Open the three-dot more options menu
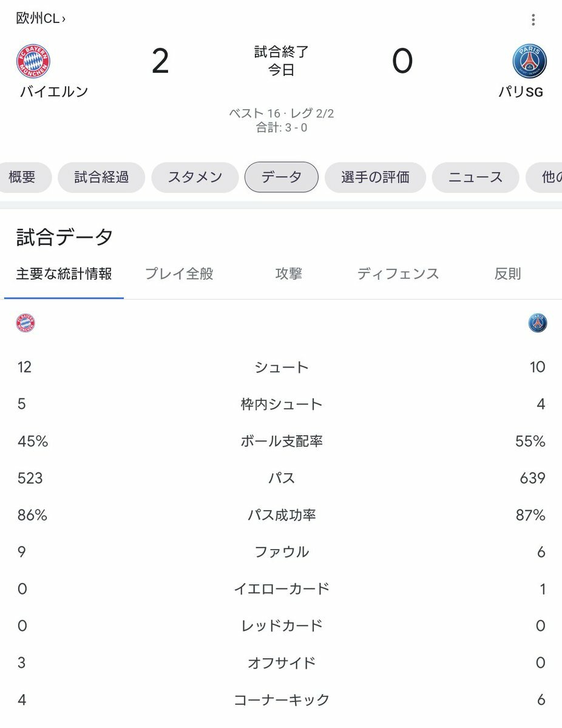This screenshot has height=728, width=562. tap(533, 19)
